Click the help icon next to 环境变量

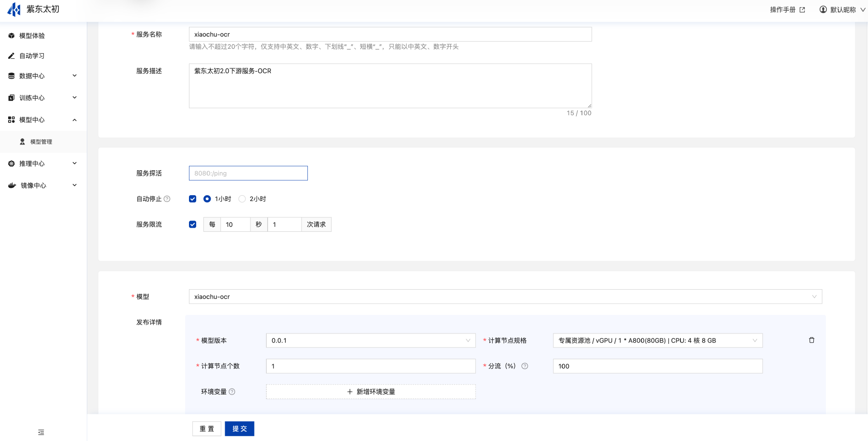(232, 392)
